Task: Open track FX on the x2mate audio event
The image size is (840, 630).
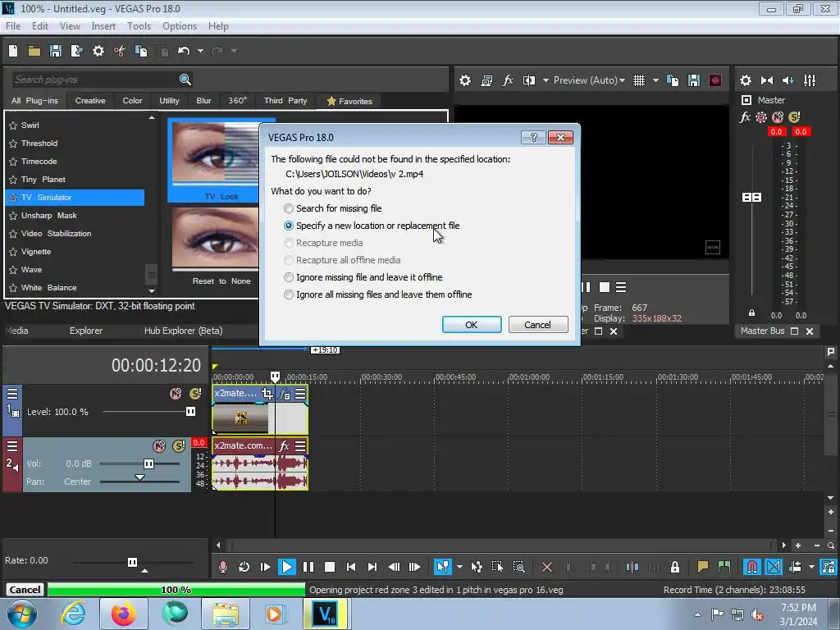Action: [x=285, y=445]
